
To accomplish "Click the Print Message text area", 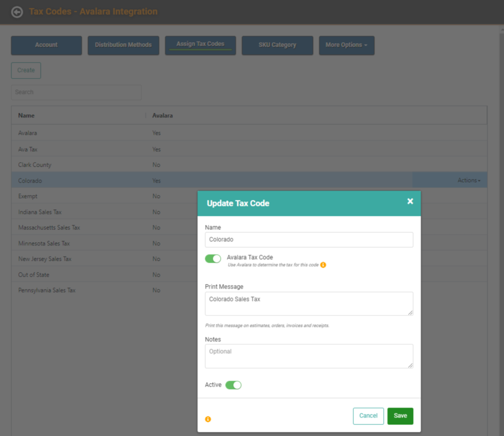I will click(x=309, y=303).
